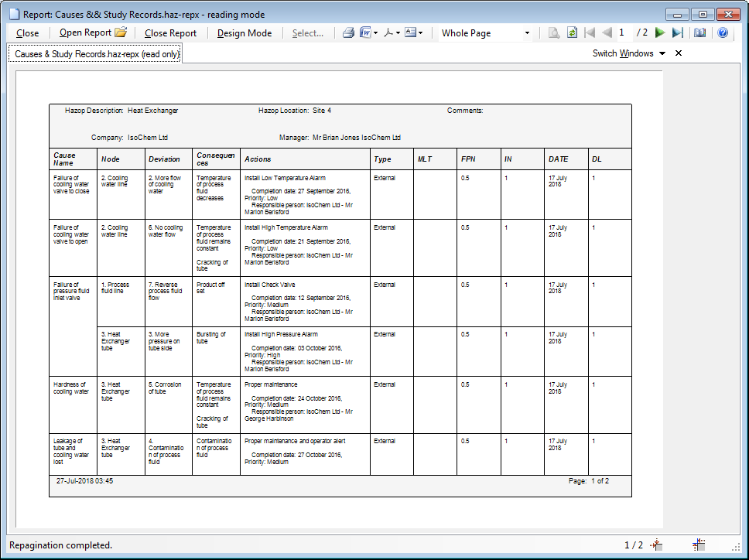Select the Causes & Study Records tab
This screenshot has width=749, height=560.
tap(95, 54)
